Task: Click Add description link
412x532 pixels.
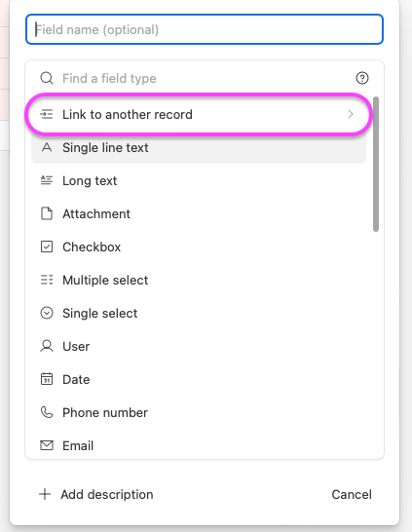Action: tap(107, 494)
